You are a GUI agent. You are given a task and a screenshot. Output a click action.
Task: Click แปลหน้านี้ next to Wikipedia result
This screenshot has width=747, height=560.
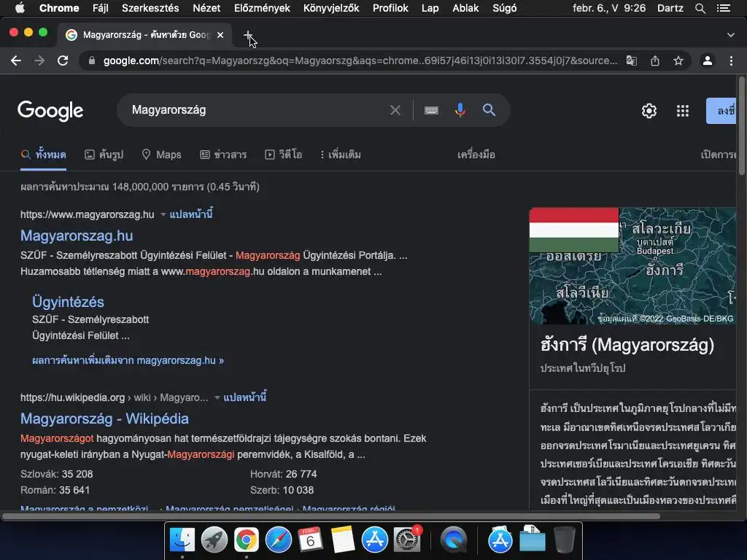pos(245,397)
